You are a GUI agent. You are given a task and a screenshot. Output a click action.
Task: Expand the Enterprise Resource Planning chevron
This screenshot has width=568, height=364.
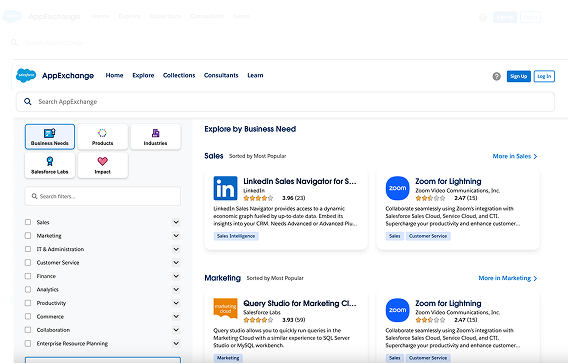pyautogui.click(x=176, y=343)
